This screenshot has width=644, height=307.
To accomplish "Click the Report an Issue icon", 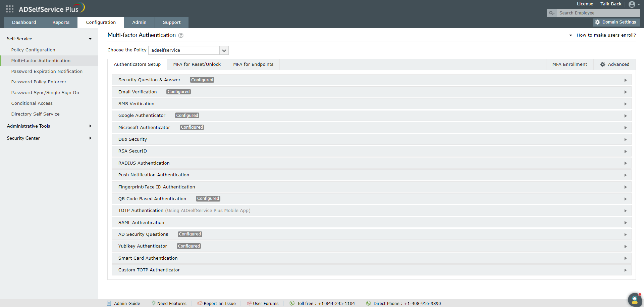I will click(200, 303).
